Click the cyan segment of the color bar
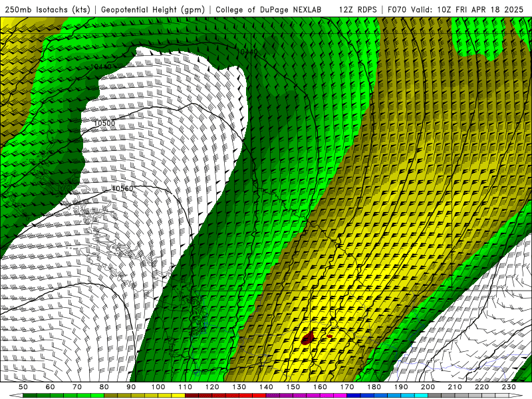The image size is (532, 399). 421,396
